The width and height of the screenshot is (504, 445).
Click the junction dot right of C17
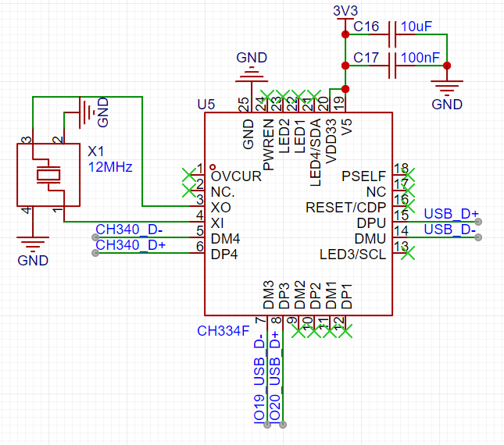click(x=447, y=66)
